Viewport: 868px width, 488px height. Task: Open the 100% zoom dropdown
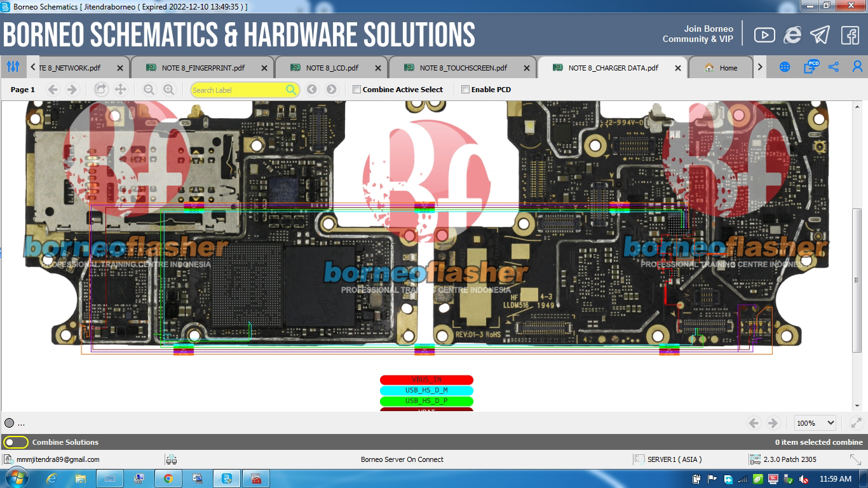point(815,423)
